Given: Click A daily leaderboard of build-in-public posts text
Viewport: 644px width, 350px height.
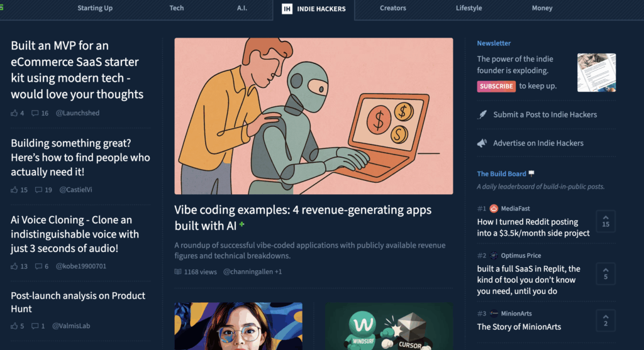Looking at the screenshot, I should [540, 187].
